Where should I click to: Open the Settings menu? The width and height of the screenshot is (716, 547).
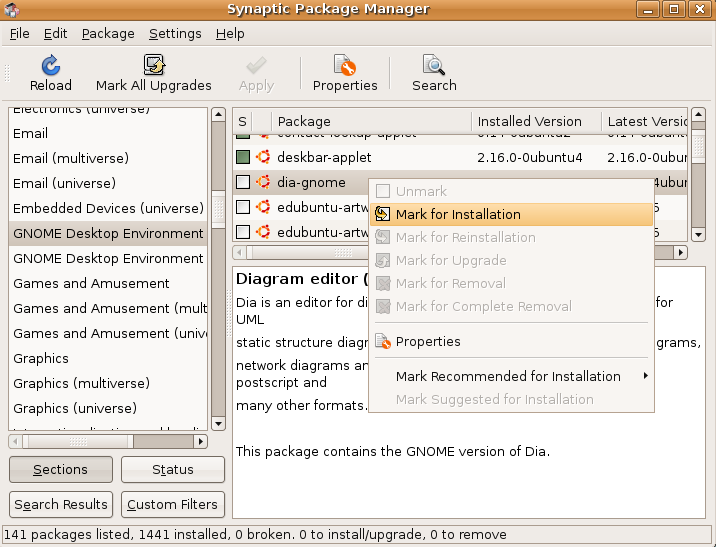click(x=175, y=34)
